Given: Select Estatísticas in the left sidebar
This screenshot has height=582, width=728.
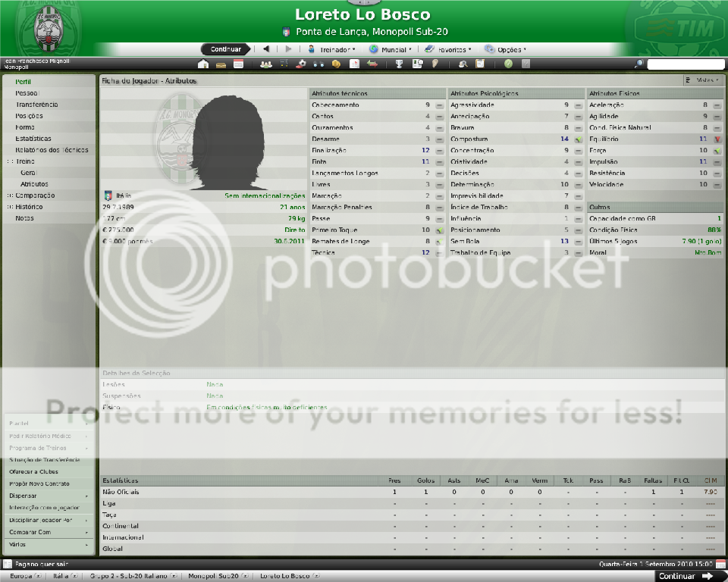Looking at the screenshot, I should coord(33,139).
